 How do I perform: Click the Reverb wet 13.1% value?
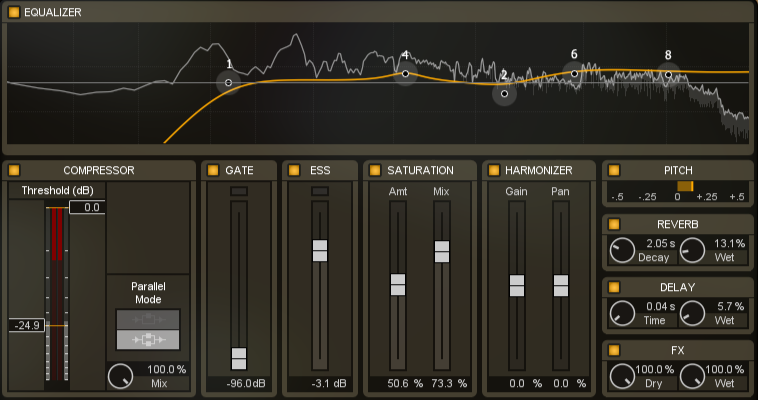pos(729,243)
